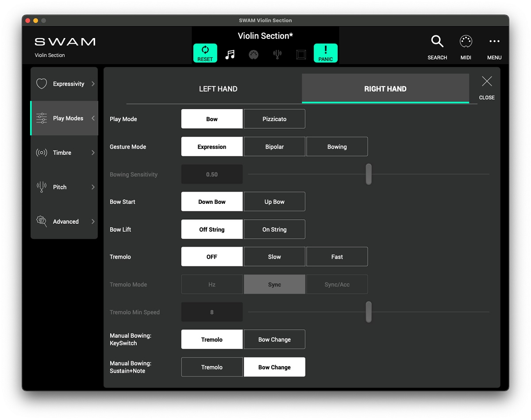Screen dimensions: 531x420
Task: Expand the Expressivity chevron
Action: pos(93,84)
